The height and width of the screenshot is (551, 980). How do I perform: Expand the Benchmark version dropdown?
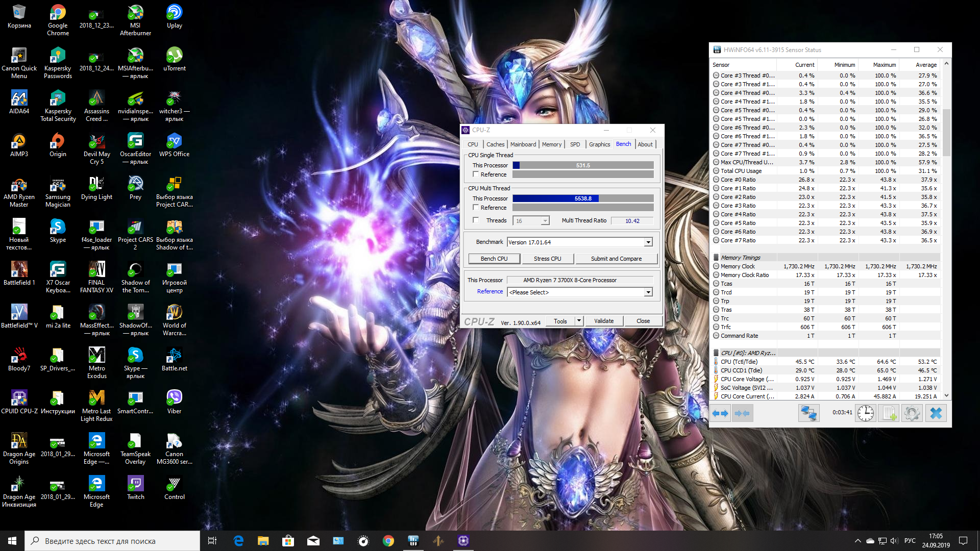point(648,242)
